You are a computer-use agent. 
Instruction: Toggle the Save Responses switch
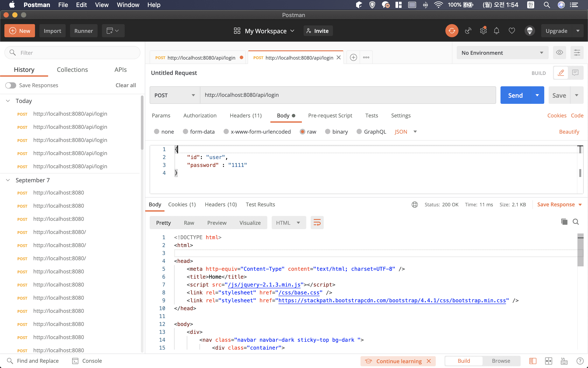(11, 85)
